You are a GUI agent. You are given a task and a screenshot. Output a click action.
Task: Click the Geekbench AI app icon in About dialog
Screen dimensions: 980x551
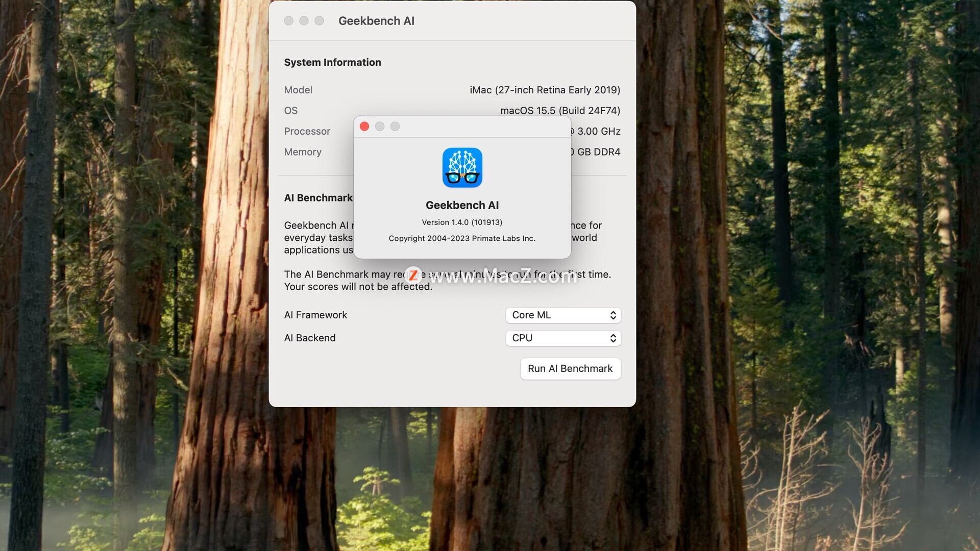pyautogui.click(x=462, y=168)
